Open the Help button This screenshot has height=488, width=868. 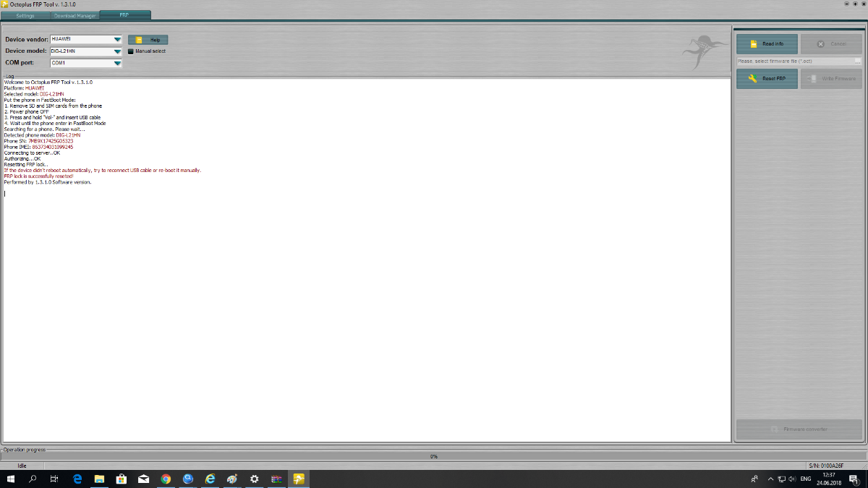tap(148, 40)
